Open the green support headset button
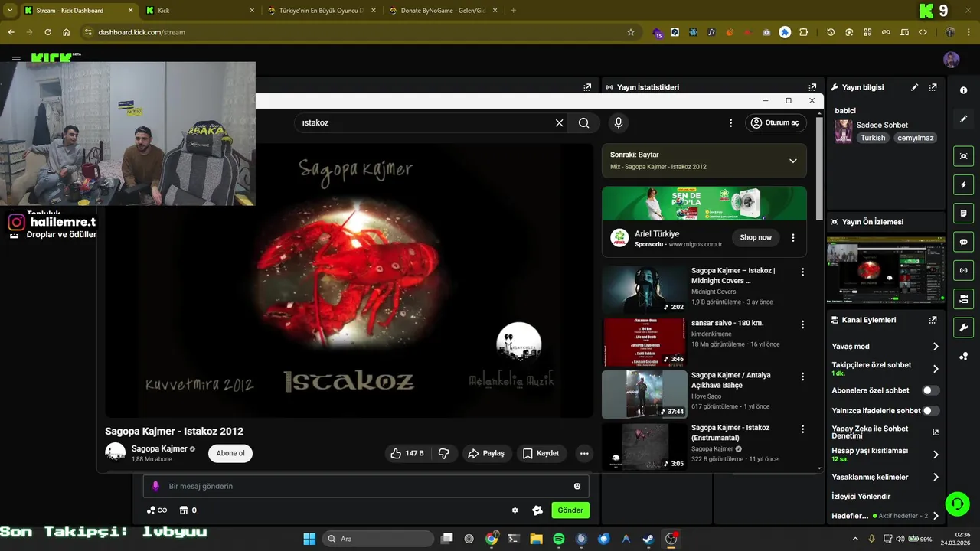Image resolution: width=980 pixels, height=551 pixels. [957, 504]
